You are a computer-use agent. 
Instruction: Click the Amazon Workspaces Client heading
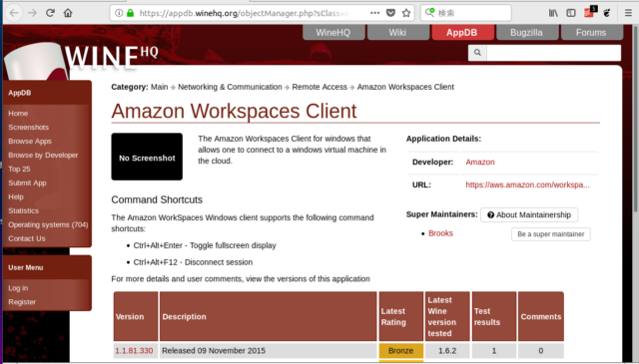click(x=234, y=111)
